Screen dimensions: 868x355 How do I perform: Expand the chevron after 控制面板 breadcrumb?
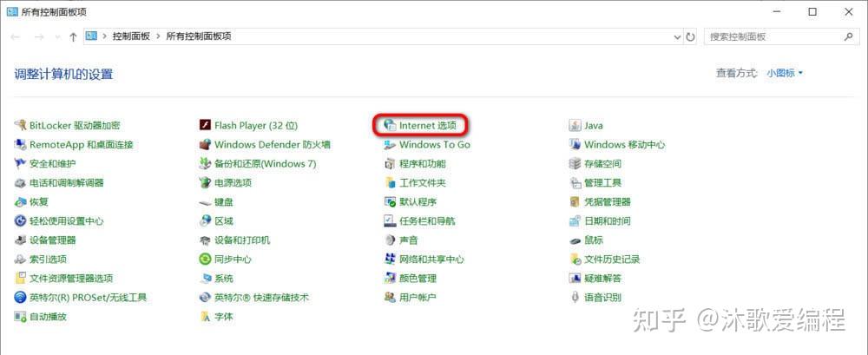coord(158,36)
